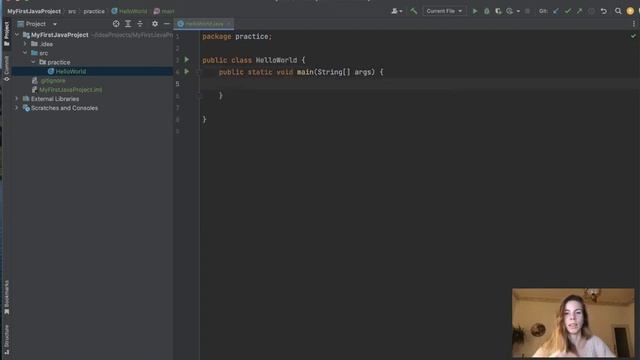Collapse the practice package
The image size is (640, 360).
point(33,62)
